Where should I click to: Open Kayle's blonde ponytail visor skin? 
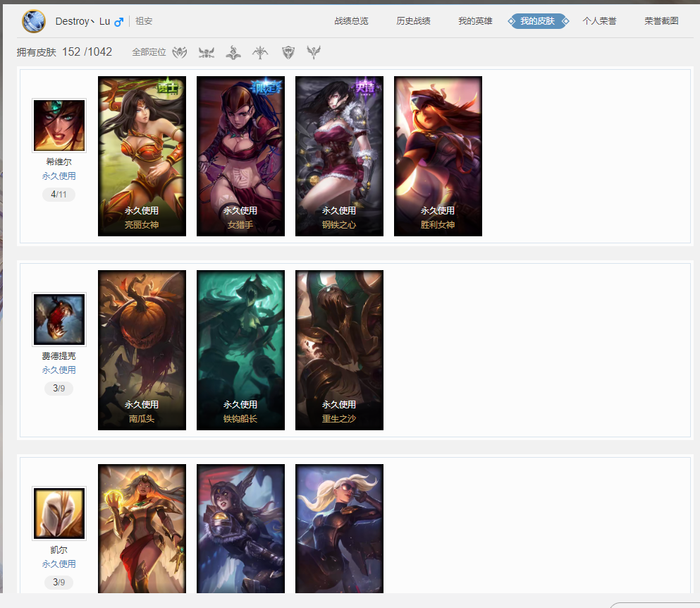[x=339, y=528]
